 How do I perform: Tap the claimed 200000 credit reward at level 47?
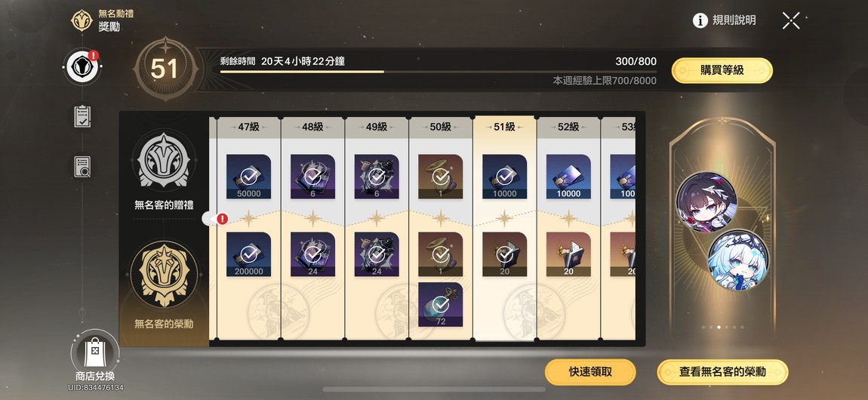pos(248,254)
